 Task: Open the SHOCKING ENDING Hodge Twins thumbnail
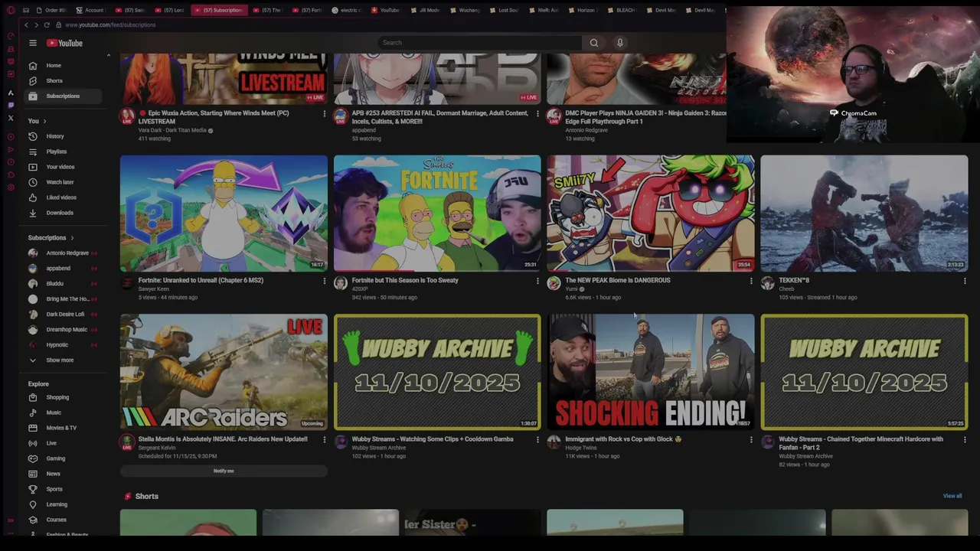[x=651, y=372]
